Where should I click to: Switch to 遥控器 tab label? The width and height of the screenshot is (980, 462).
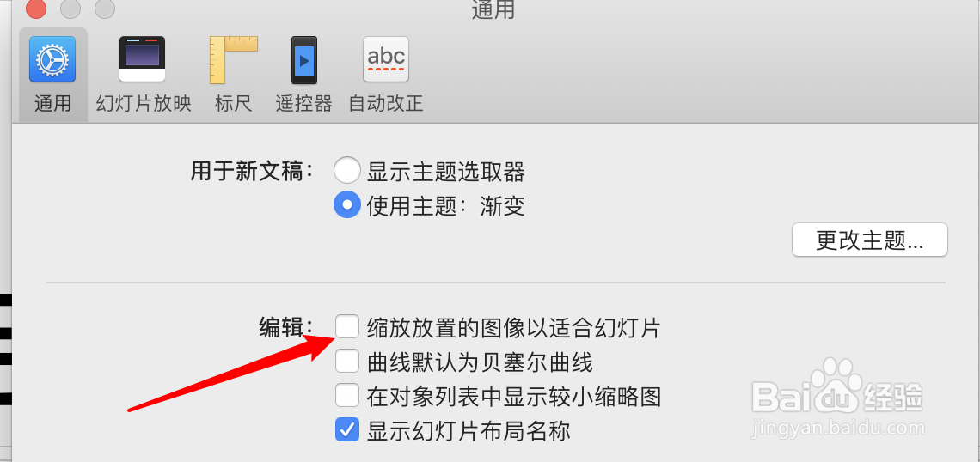(x=303, y=103)
